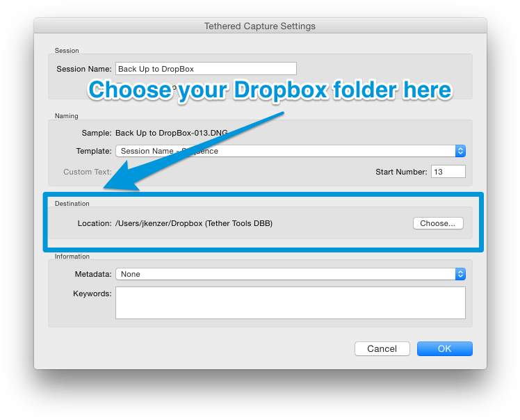Click the Start Number field

point(448,172)
